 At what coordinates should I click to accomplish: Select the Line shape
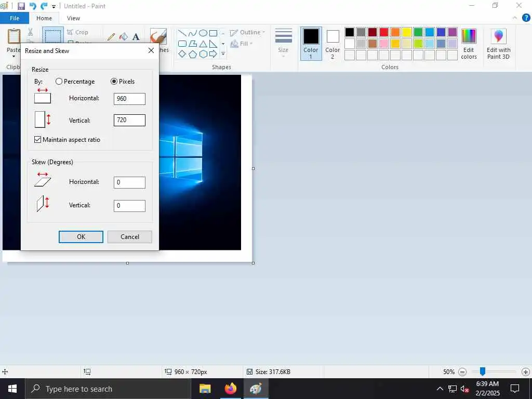(x=182, y=33)
